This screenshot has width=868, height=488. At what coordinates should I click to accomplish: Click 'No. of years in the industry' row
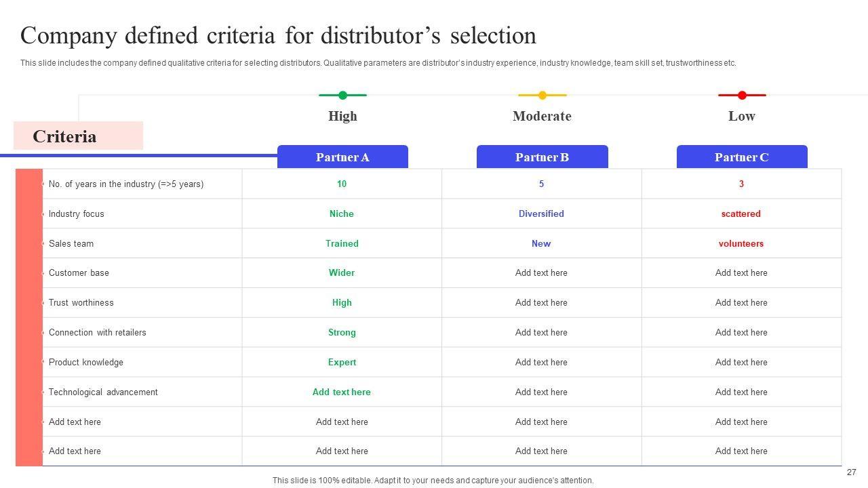[126, 184]
